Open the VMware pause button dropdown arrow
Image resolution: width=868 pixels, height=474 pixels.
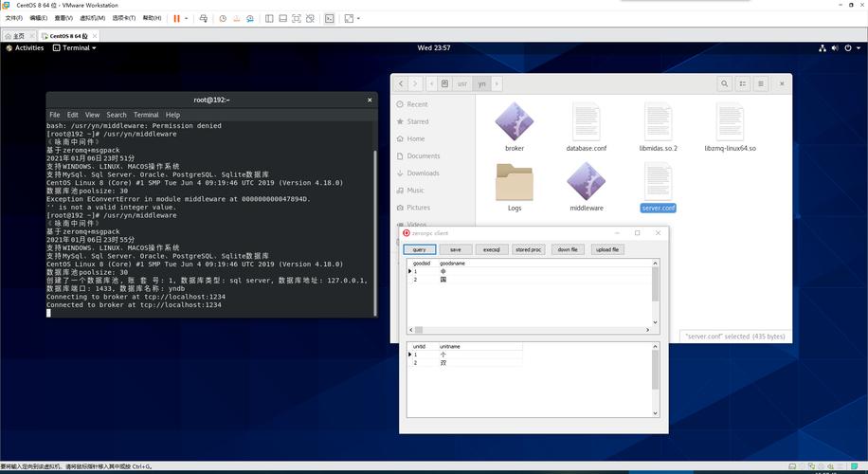pos(187,18)
